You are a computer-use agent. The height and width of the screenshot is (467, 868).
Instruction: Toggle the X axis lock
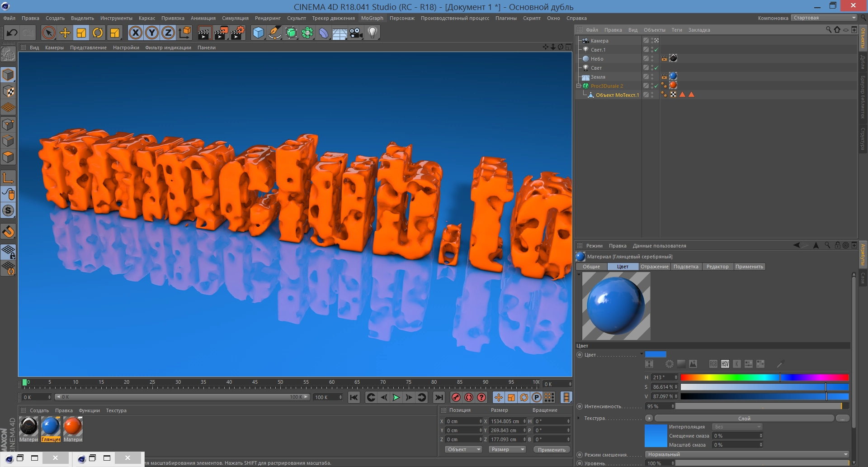tap(136, 33)
